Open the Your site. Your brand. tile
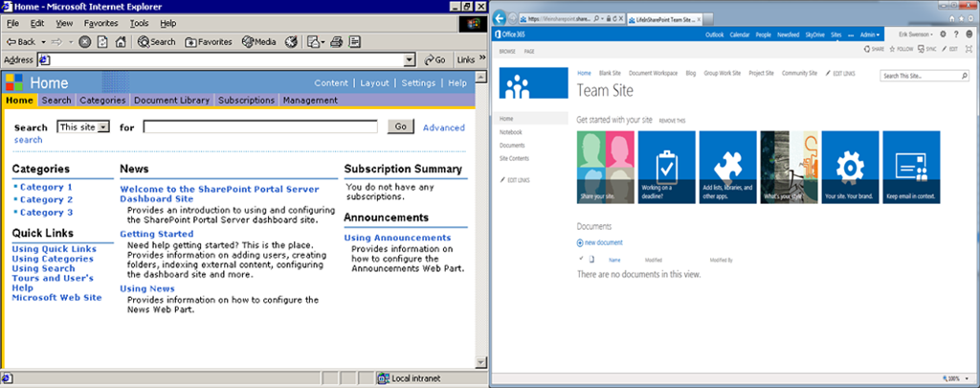Screen dimensions: 980x388 pyautogui.click(x=850, y=167)
